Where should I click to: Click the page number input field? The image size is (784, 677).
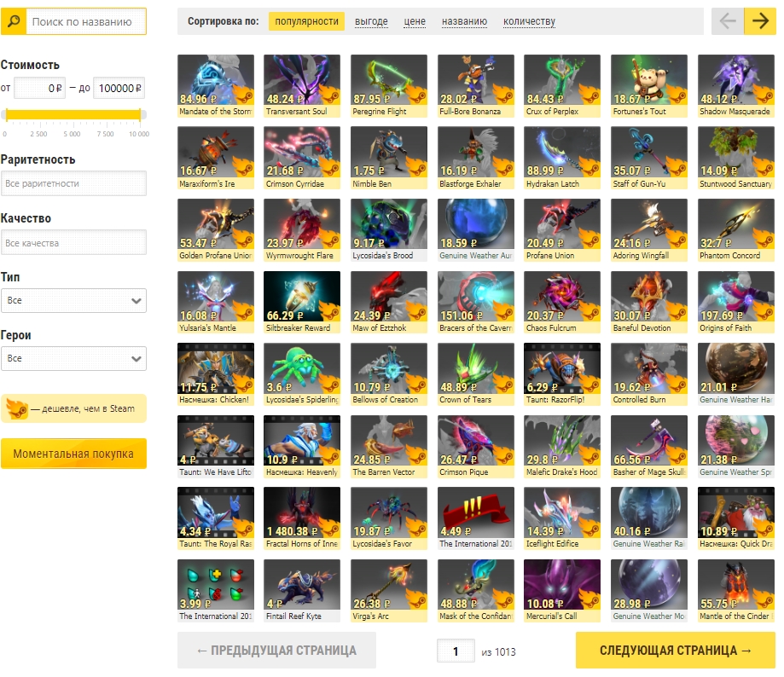[x=456, y=651]
